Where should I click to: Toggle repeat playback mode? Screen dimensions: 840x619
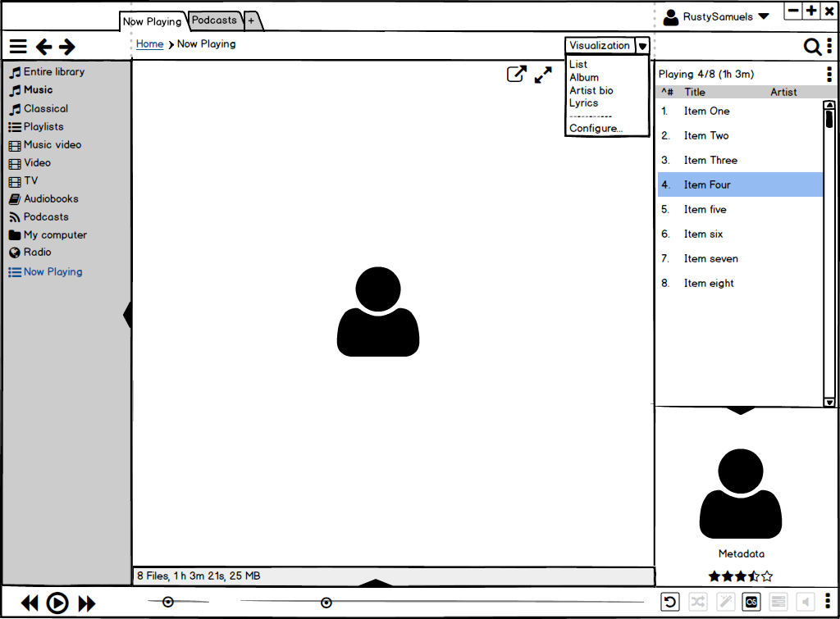click(x=670, y=603)
